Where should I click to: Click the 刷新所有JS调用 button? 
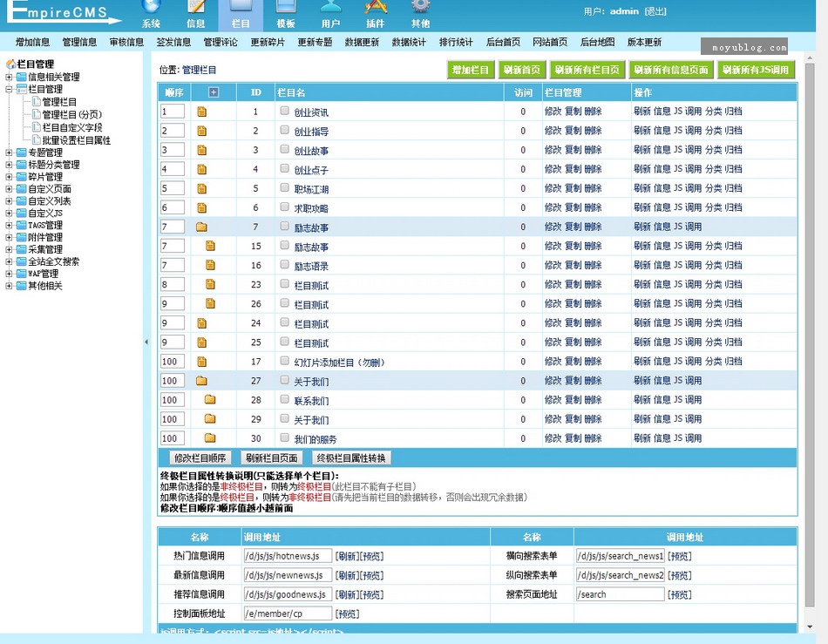point(756,70)
